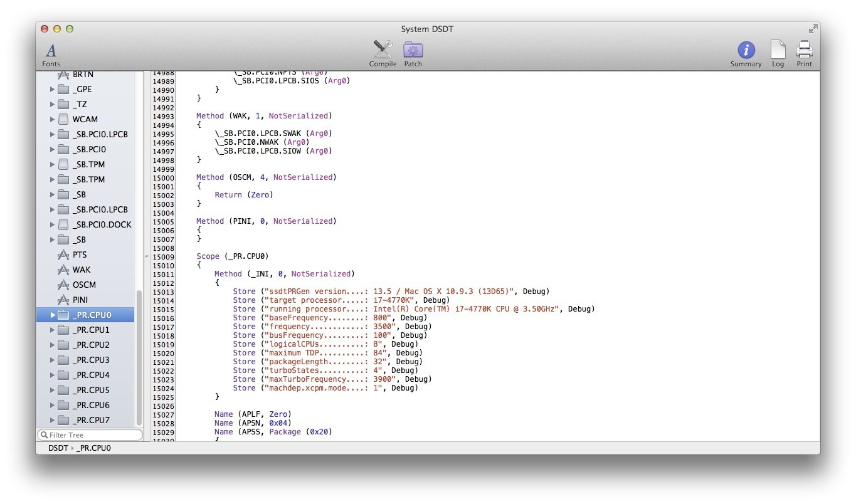Expand the _PR.CPU6 node
Viewport: 856px width, 504px height.
pyautogui.click(x=52, y=406)
